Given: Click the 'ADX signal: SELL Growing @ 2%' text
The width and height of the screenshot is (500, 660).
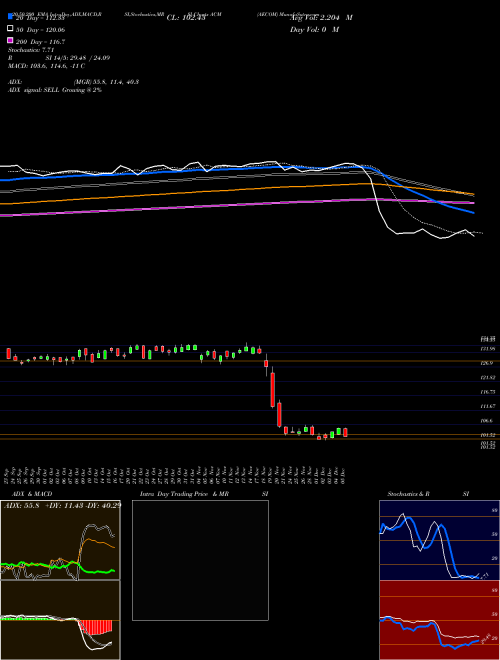Looking at the screenshot, I should pyautogui.click(x=55, y=90).
